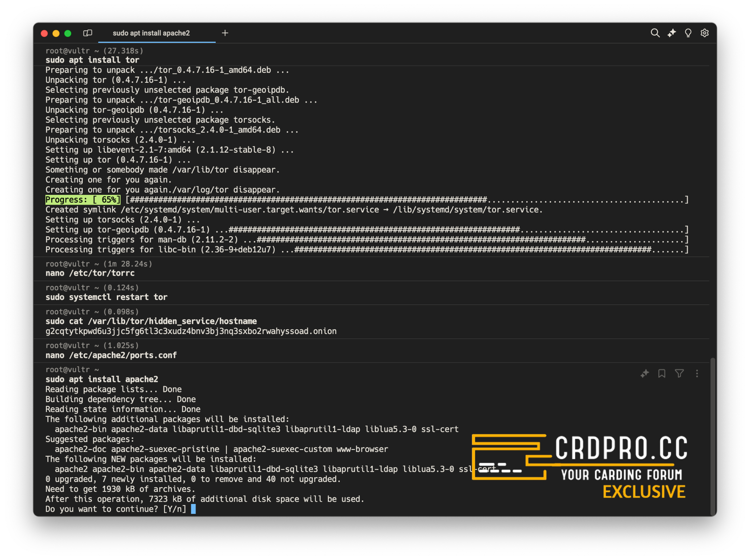Add a new tab with plus button
The width and height of the screenshot is (750, 560).
click(225, 33)
